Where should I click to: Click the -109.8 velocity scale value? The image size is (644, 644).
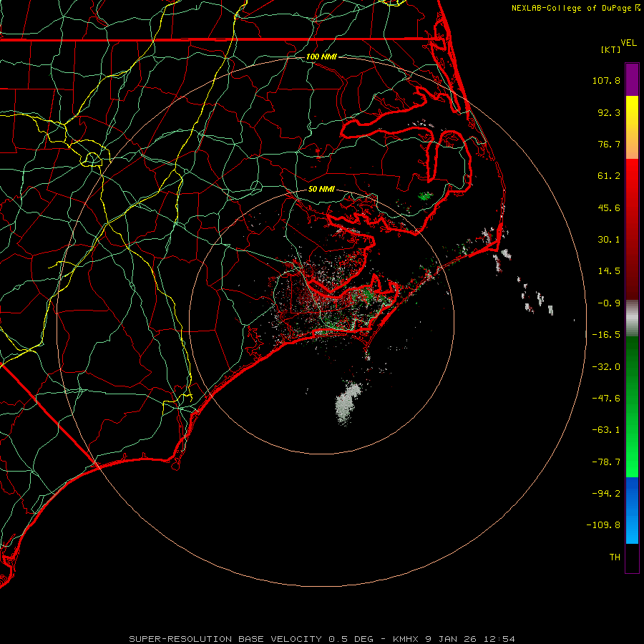[603, 525]
